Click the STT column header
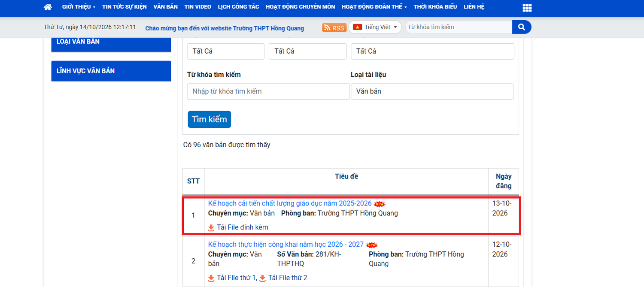Viewport: 644px width, 287px height. 194,181
